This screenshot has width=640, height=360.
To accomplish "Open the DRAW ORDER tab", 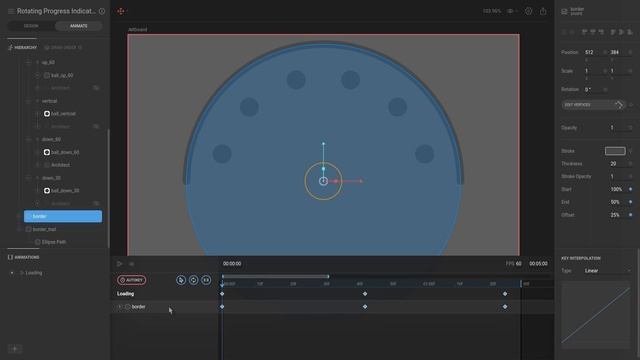I will tap(63, 47).
